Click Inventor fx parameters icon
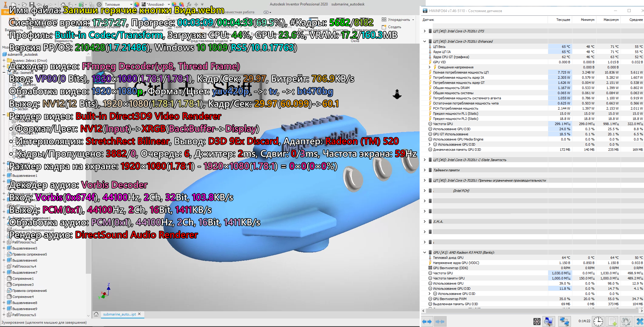 pyautogui.click(x=189, y=4)
